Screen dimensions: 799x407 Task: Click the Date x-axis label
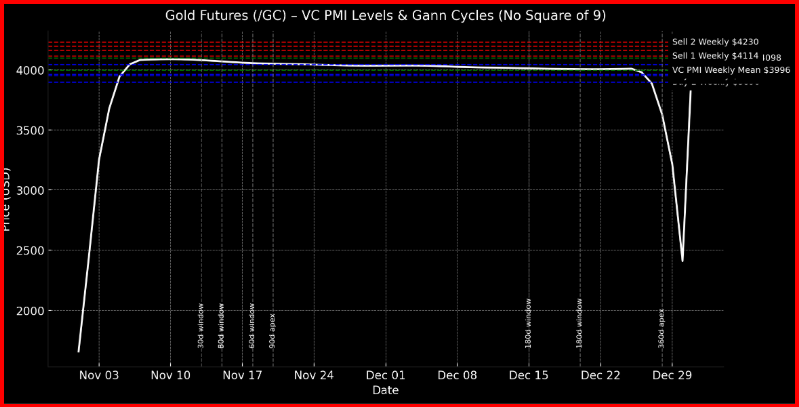(385, 390)
